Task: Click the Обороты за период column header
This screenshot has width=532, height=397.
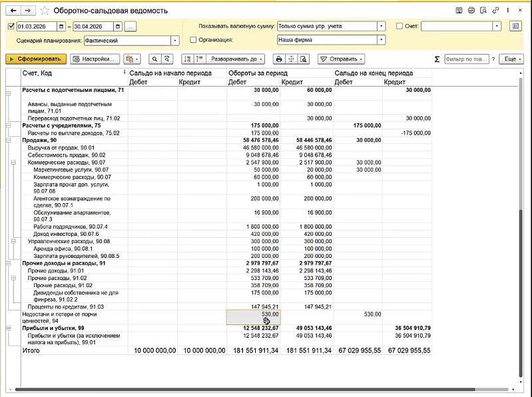Action: tap(258, 73)
